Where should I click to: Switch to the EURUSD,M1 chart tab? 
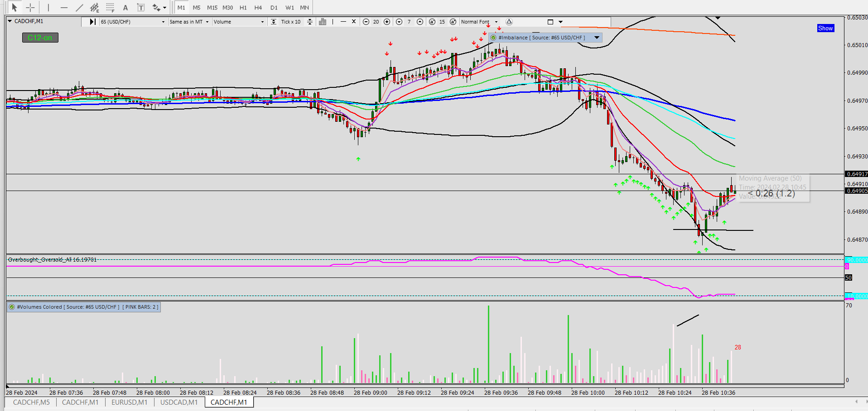(x=129, y=402)
